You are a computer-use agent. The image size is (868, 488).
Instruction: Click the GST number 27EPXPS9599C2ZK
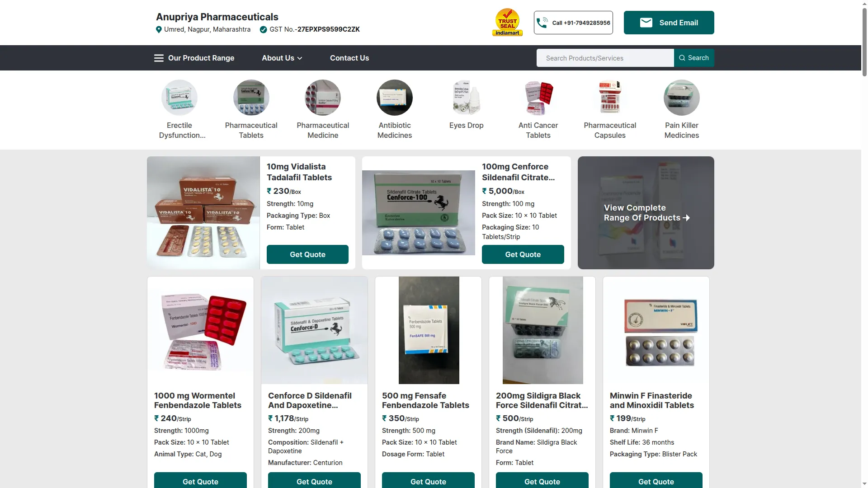click(x=329, y=29)
